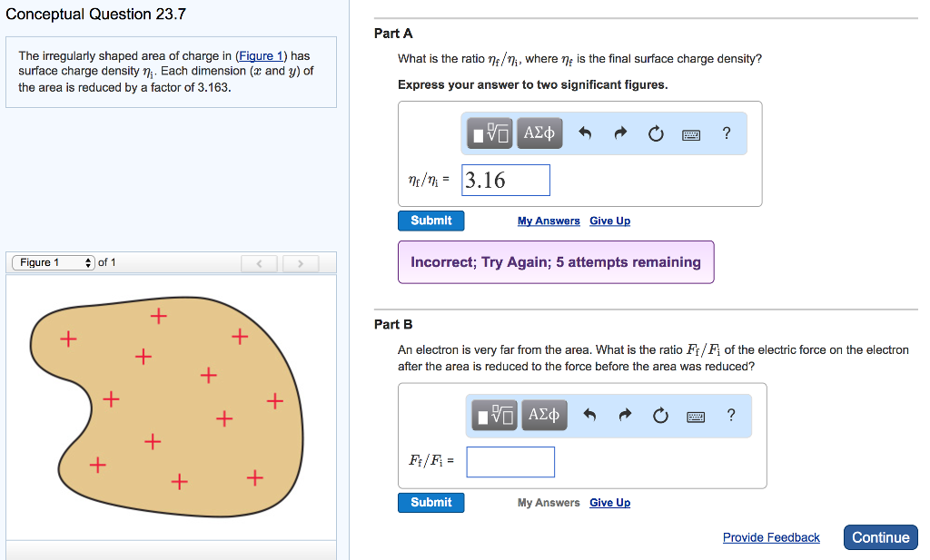This screenshot has width=930, height=560.
Task: Open the Provide Feedback link
Action: point(771,537)
